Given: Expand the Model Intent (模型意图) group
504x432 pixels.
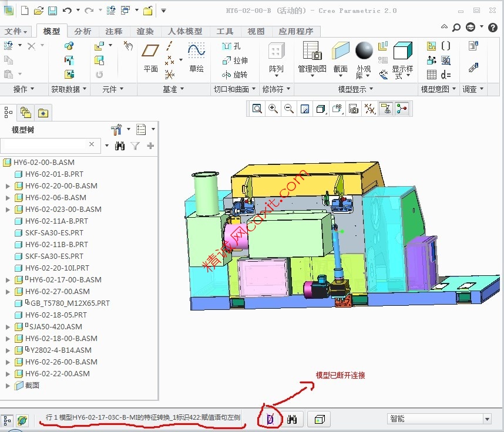Looking at the screenshot, I should pos(438,89).
